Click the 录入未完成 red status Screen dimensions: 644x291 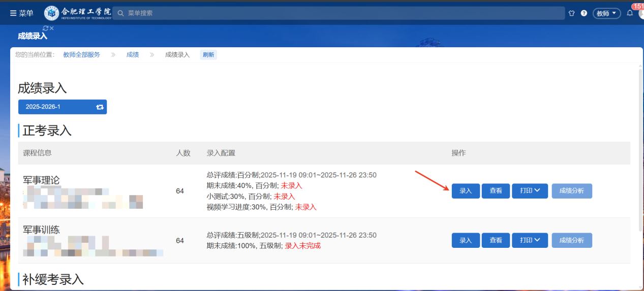point(303,246)
